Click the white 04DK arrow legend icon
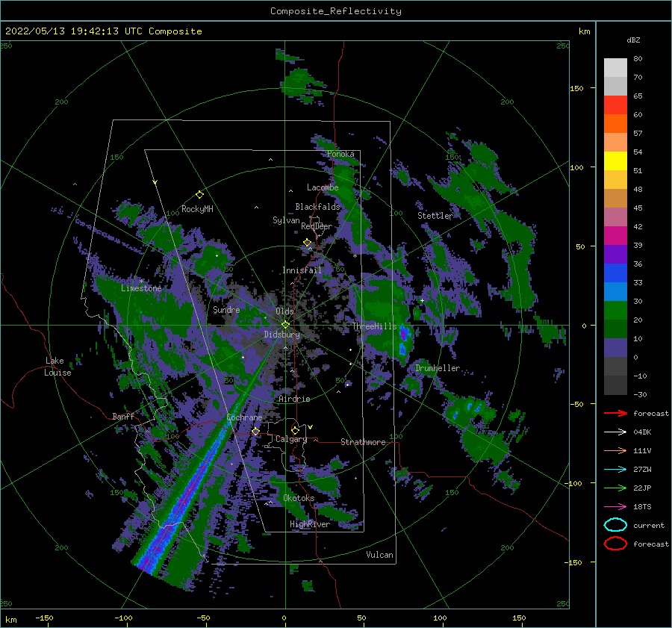The width and height of the screenshot is (672, 628). click(615, 432)
